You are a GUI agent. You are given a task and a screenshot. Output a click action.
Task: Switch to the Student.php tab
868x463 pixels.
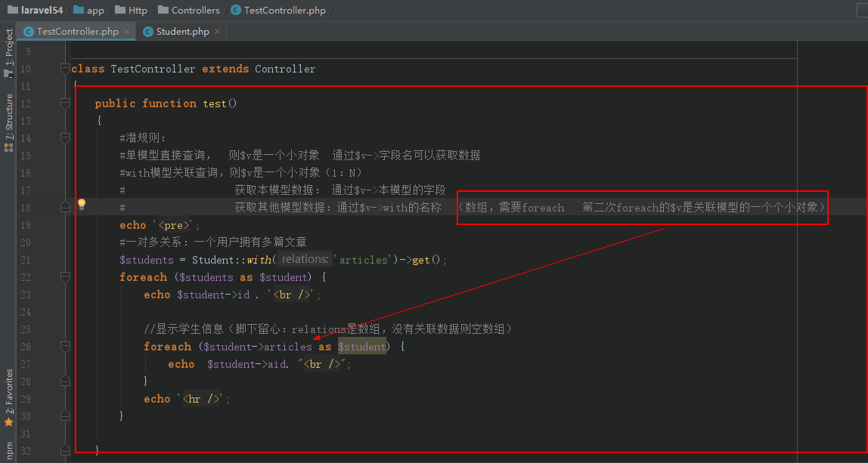click(x=182, y=32)
